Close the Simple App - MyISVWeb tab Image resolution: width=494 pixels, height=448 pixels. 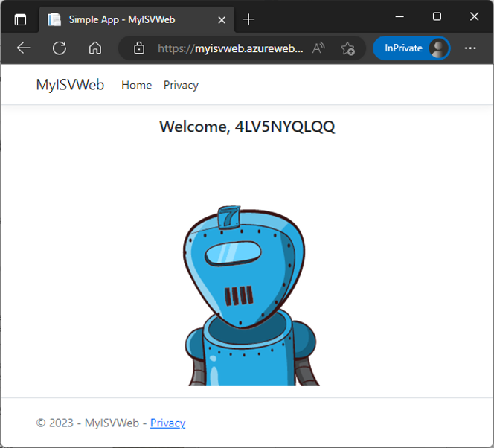[222, 20]
